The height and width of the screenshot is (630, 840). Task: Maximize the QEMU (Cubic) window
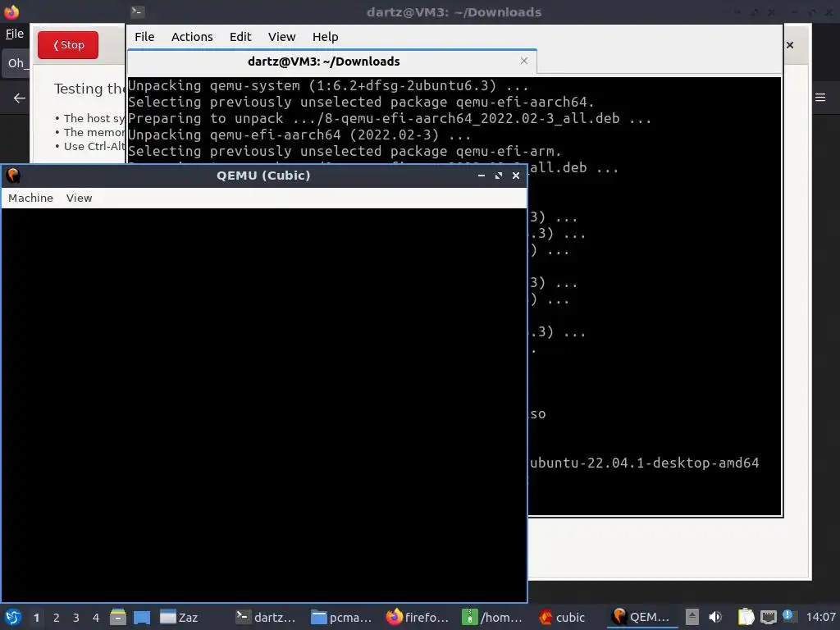[499, 176]
